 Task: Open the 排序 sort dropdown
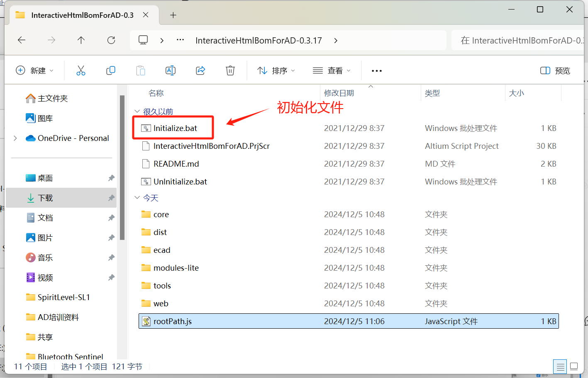(x=276, y=70)
